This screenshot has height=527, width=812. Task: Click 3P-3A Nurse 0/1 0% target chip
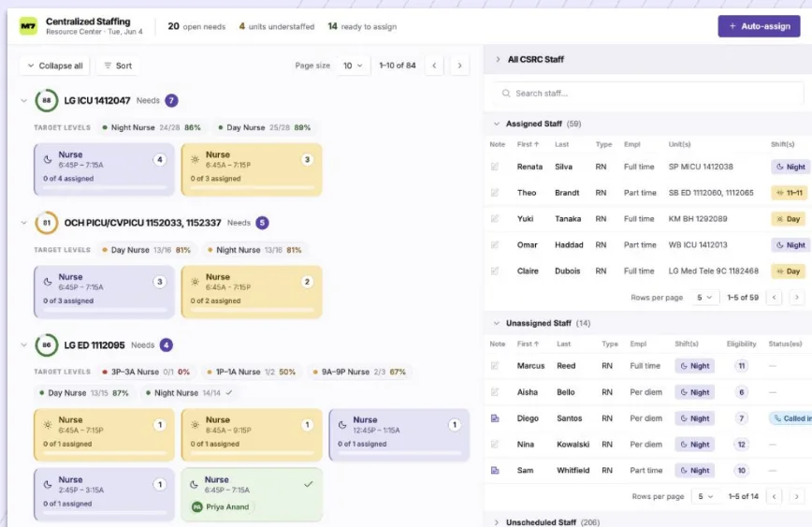pos(146,372)
